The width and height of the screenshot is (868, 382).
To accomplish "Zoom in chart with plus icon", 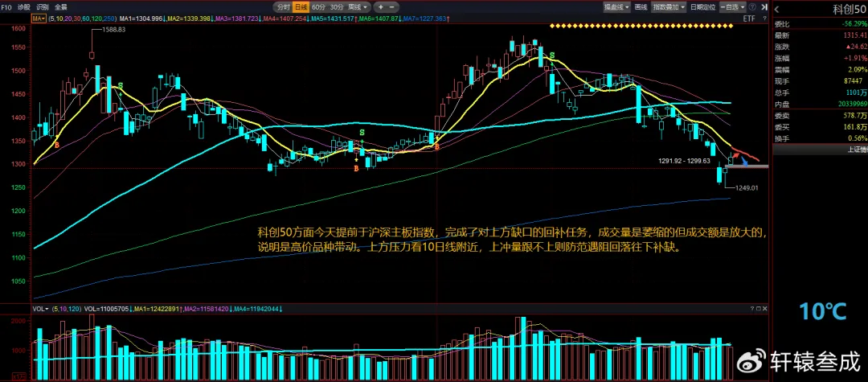I will [x=380, y=7].
